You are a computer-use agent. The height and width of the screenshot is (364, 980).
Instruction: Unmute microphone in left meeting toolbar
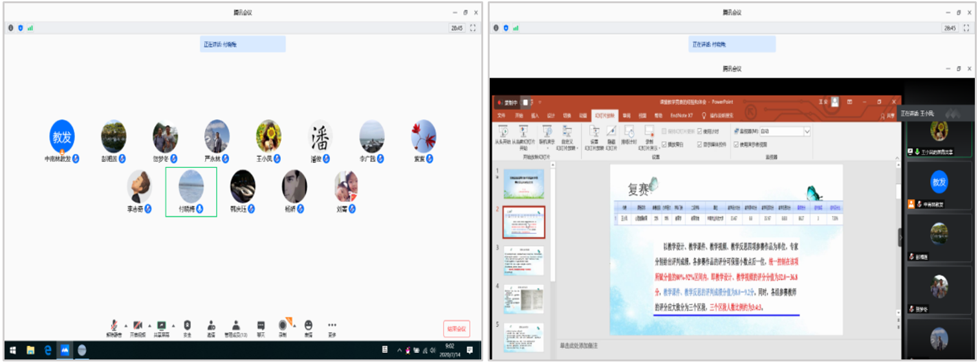(114, 329)
